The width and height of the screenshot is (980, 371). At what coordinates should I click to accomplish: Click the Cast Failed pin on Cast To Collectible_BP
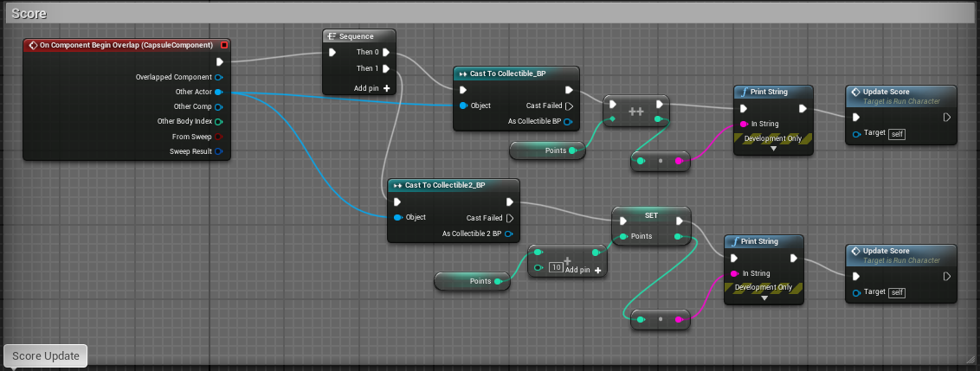(569, 106)
